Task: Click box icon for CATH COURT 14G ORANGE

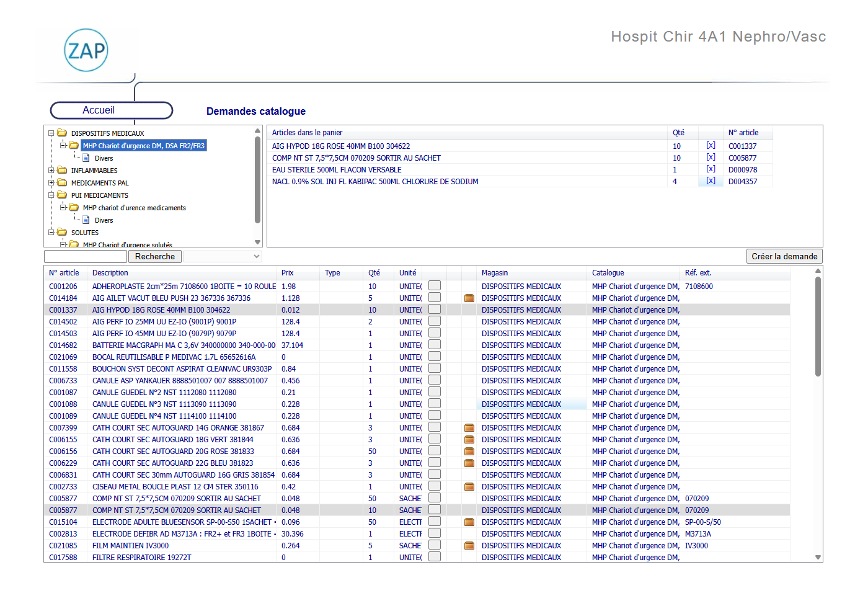Action: (469, 428)
